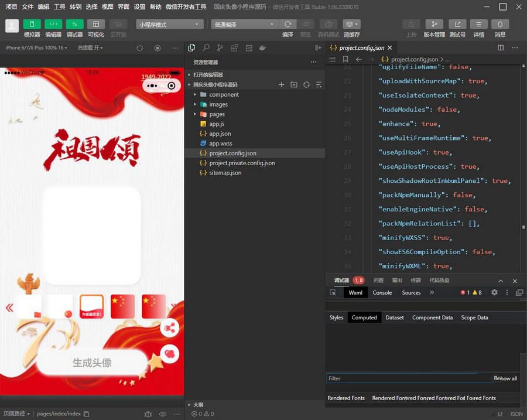The image size is (527, 420).
Task: Toggle the 编辑器 editor panel button
Action: [x=53, y=25]
